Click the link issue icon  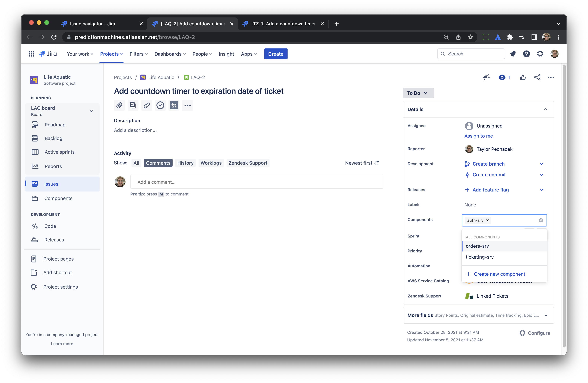(x=146, y=105)
